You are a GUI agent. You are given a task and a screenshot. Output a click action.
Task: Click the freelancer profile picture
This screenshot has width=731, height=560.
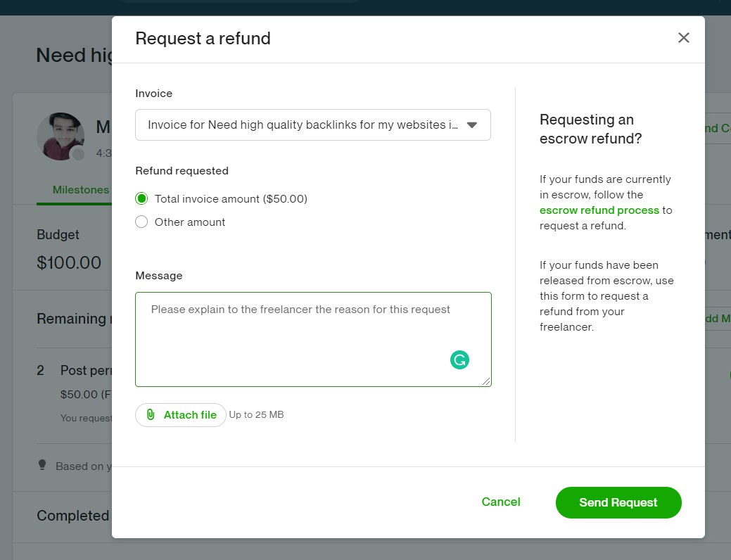[x=61, y=136]
